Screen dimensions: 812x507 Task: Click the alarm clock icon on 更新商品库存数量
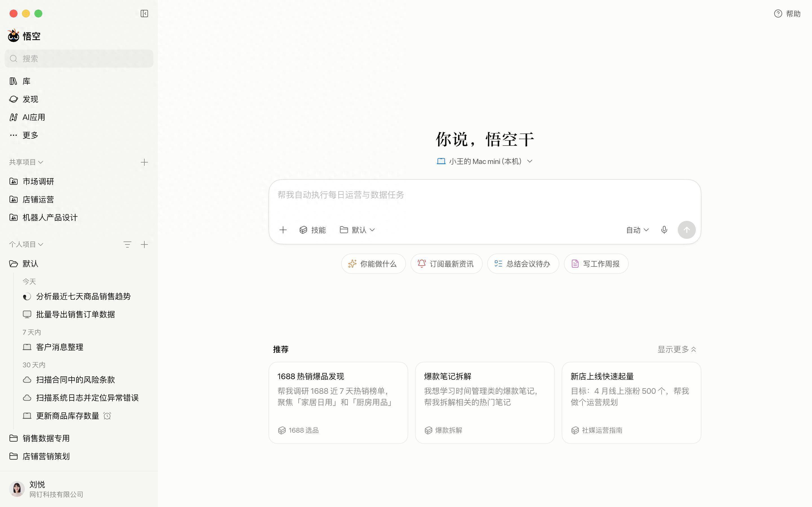[107, 416]
